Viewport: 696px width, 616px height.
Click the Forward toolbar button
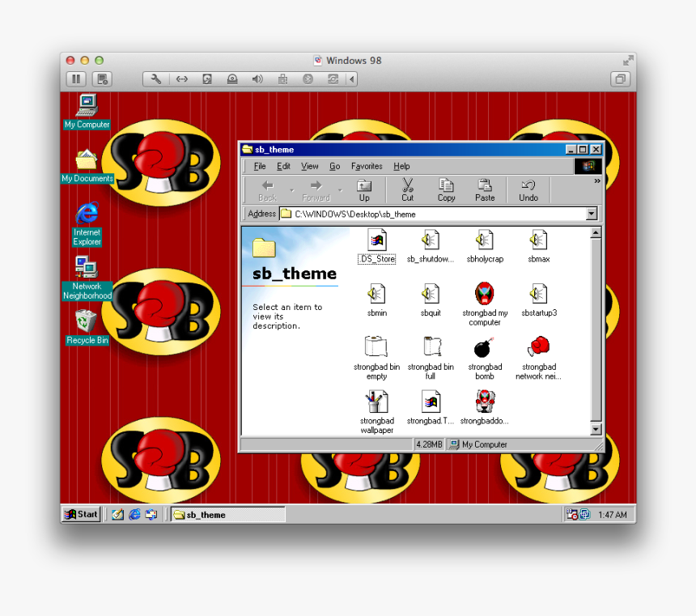click(x=316, y=190)
